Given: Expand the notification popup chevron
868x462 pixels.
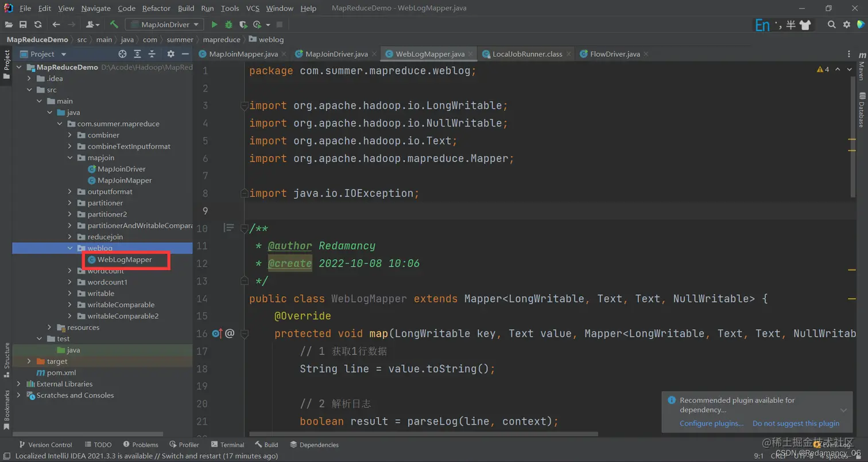Looking at the screenshot, I should coord(843,410).
